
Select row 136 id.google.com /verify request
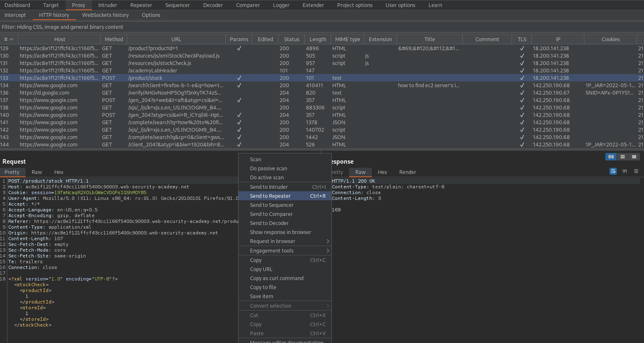322,93
